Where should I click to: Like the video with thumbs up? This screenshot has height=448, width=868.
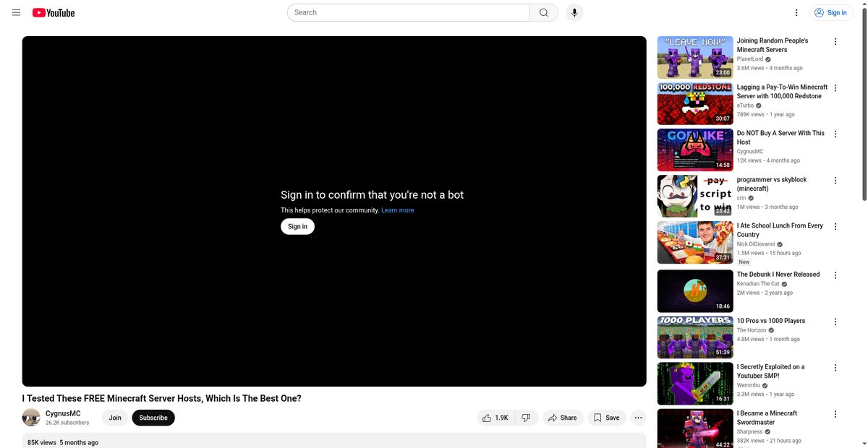coord(495,418)
